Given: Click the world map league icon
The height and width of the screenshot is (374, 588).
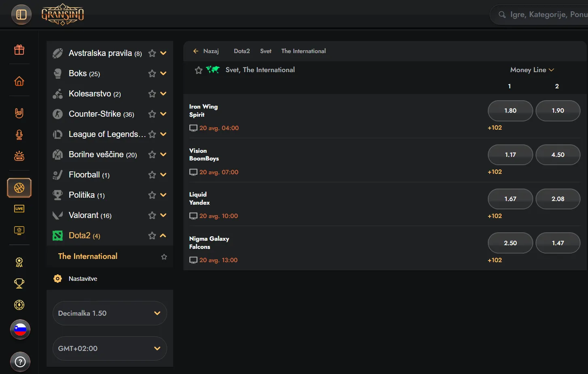Looking at the screenshot, I should [x=213, y=70].
